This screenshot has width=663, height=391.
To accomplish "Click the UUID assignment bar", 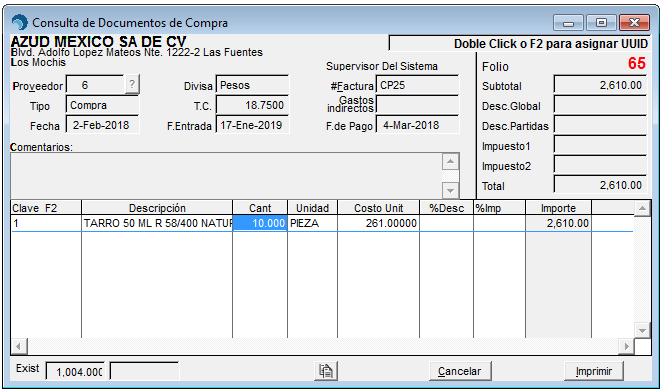I will (x=520, y=44).
